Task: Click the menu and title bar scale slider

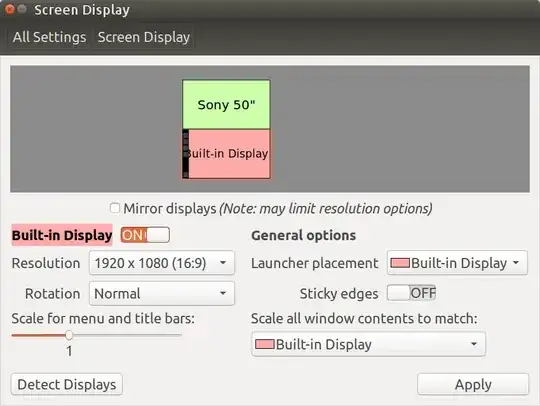Action: [96, 335]
